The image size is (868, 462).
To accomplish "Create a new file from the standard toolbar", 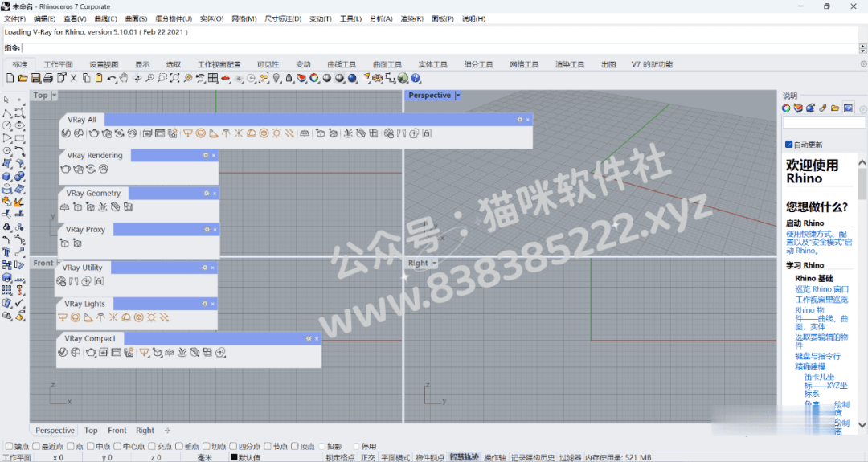I will point(10,78).
